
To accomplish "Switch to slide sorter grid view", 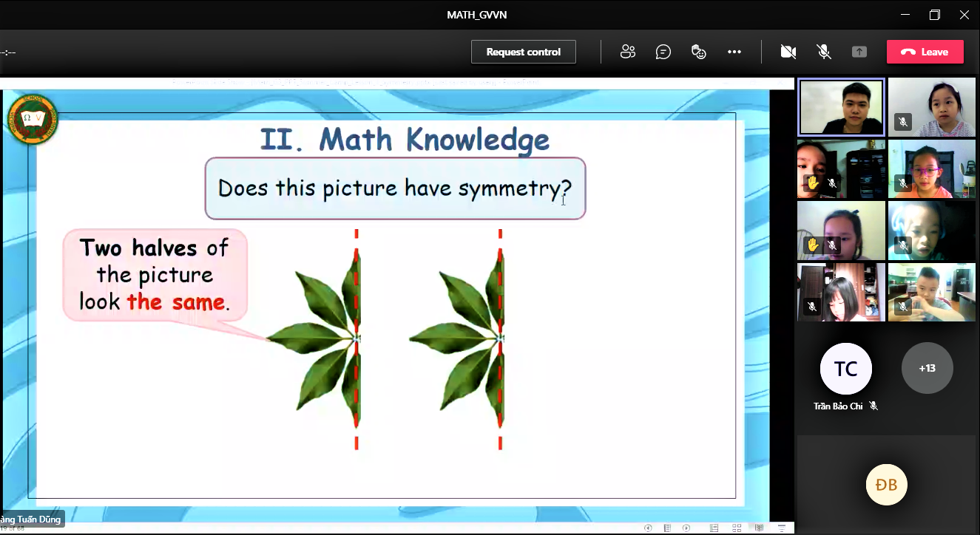I will [x=737, y=528].
